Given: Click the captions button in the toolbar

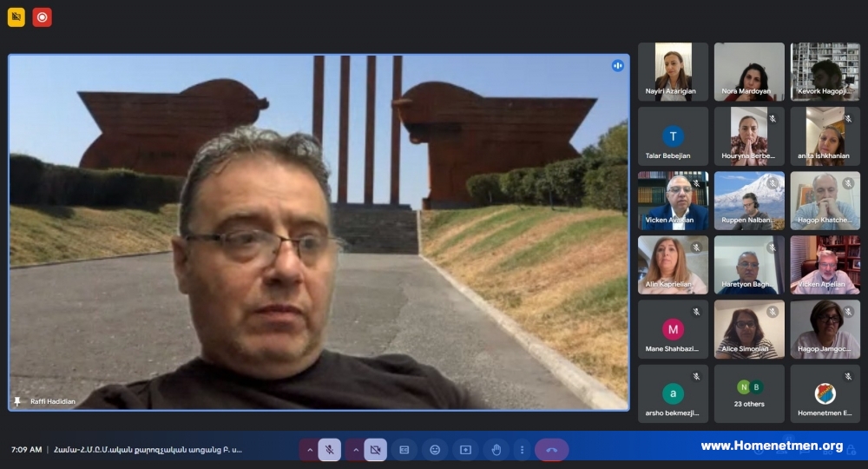Looking at the screenshot, I should coord(404,450).
